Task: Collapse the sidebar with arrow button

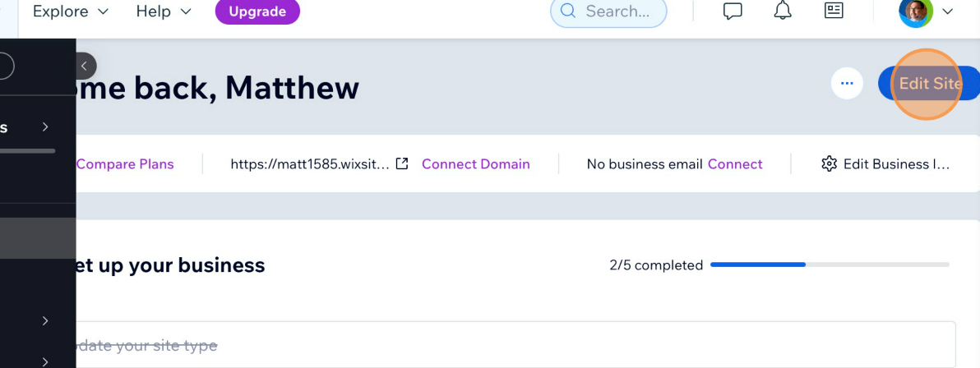Action: 84,66
